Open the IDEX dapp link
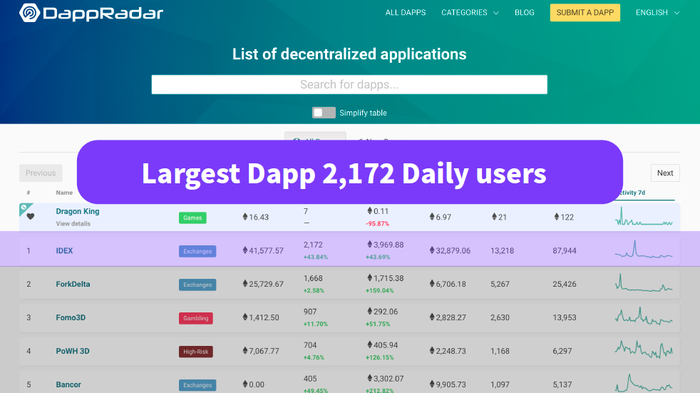The width and height of the screenshot is (700, 393). coord(64,251)
